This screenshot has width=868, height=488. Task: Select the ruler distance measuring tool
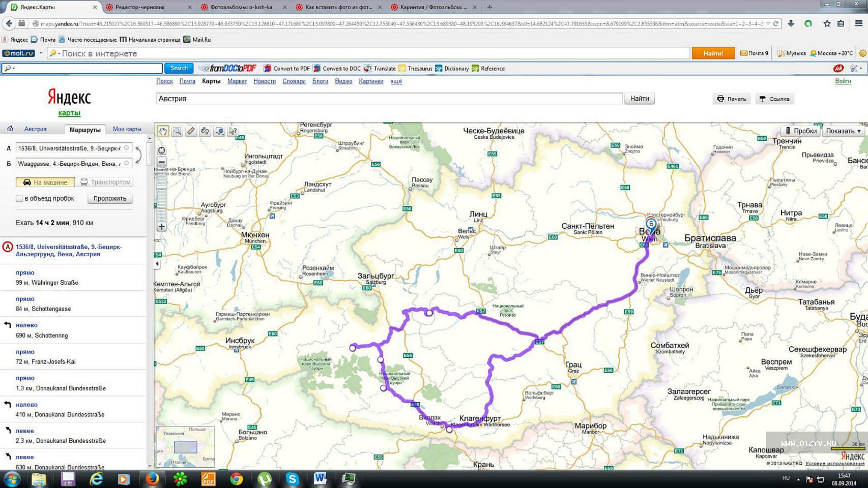[191, 131]
